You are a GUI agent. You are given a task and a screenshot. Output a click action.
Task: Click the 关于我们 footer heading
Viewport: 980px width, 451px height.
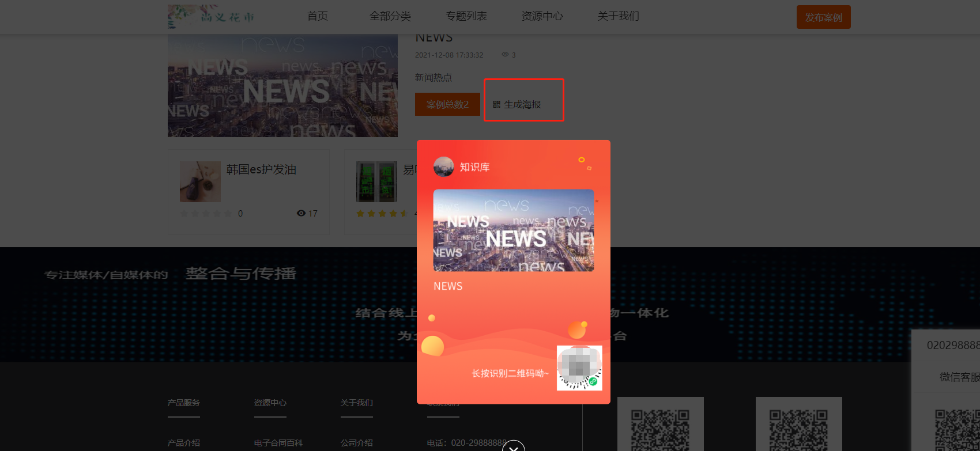coord(357,403)
